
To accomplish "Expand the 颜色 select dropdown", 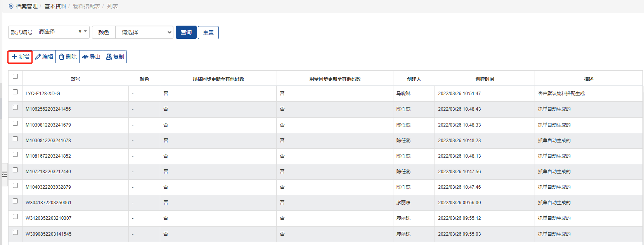I will pos(144,32).
